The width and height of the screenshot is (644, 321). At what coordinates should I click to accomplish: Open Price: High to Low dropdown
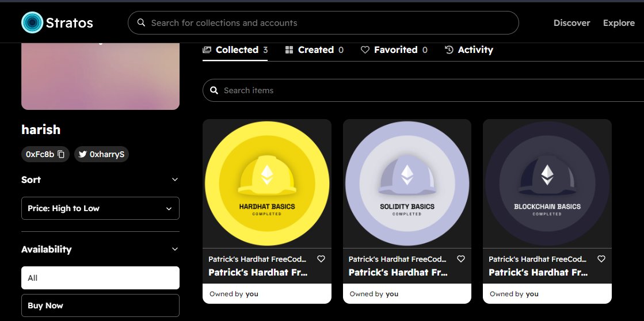click(100, 208)
